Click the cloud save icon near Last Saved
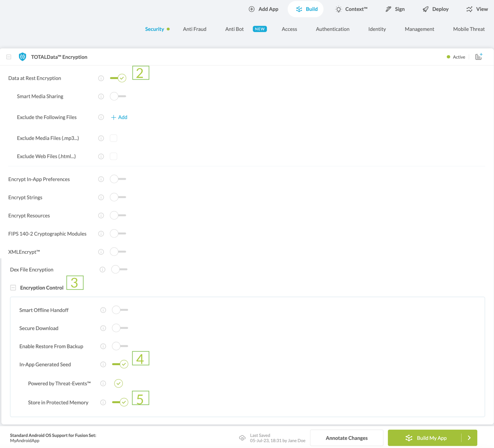 [242, 438]
